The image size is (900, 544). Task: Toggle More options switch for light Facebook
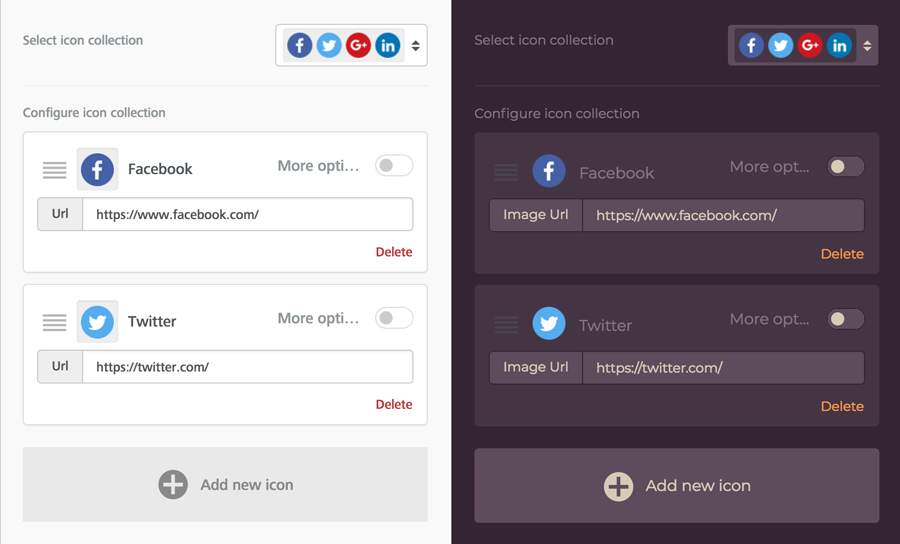coord(394,166)
